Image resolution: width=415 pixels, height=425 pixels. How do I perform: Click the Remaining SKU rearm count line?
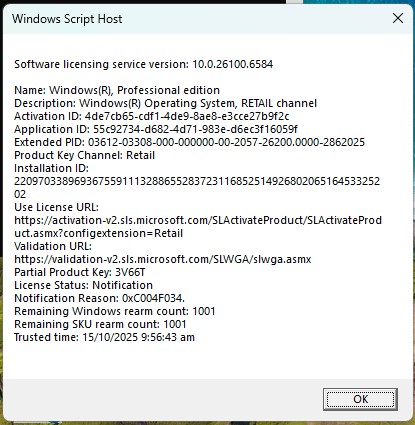tap(100, 324)
